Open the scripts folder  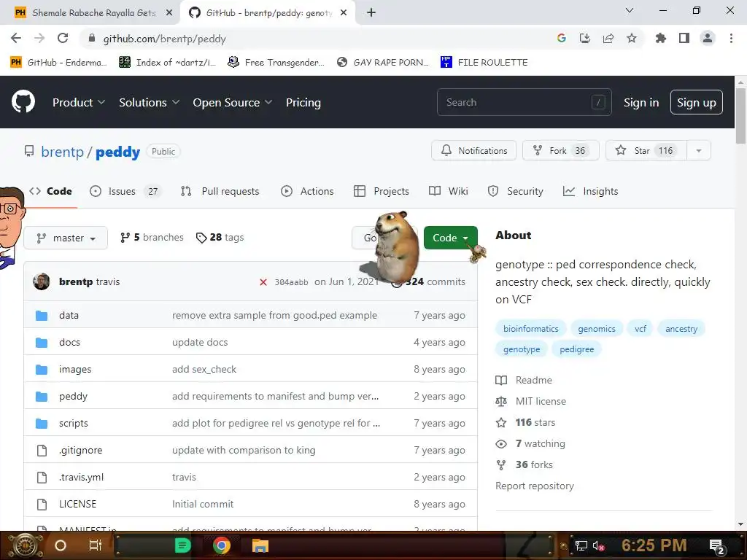pos(74,424)
